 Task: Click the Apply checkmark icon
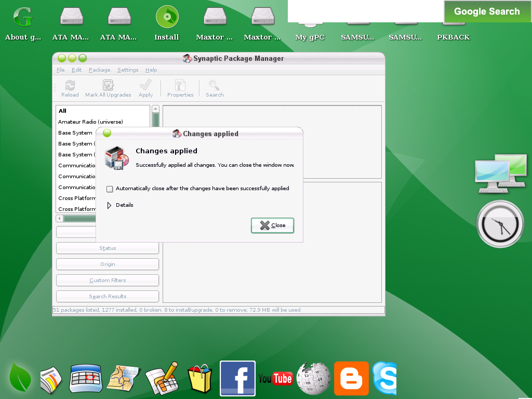145,86
